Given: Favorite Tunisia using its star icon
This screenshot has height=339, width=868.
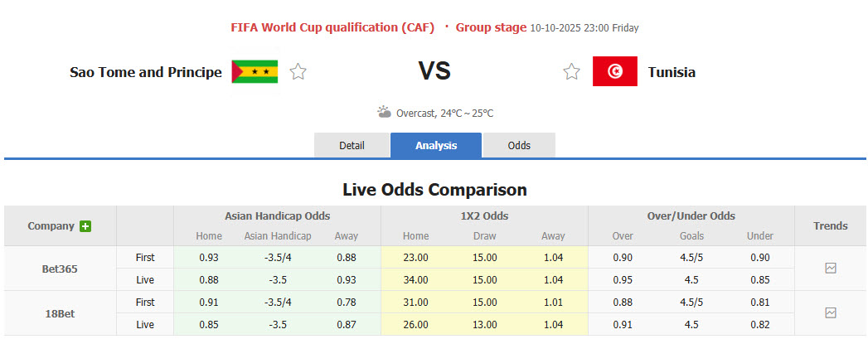Looking at the screenshot, I should (571, 72).
